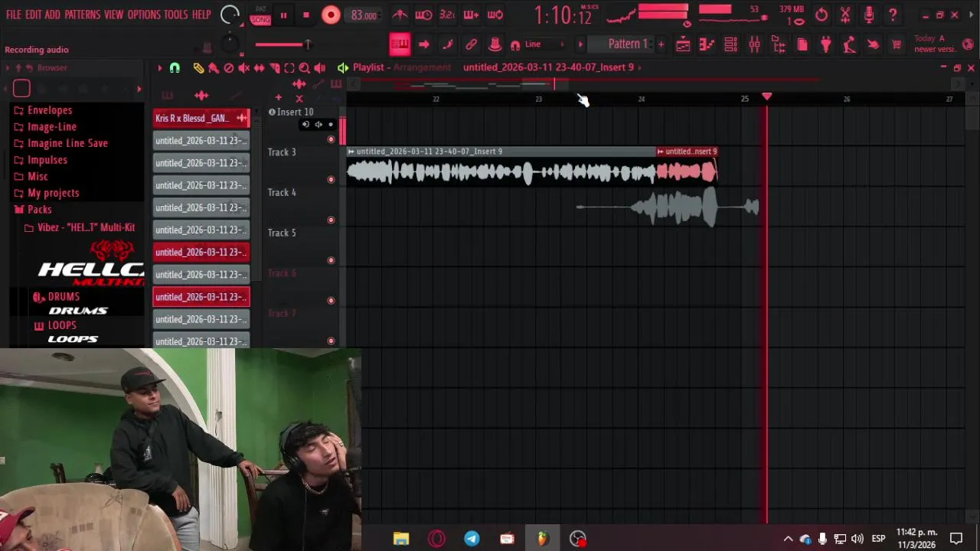Mute Track 4 with its dot
Screen dimensions: 980x551
(331, 220)
